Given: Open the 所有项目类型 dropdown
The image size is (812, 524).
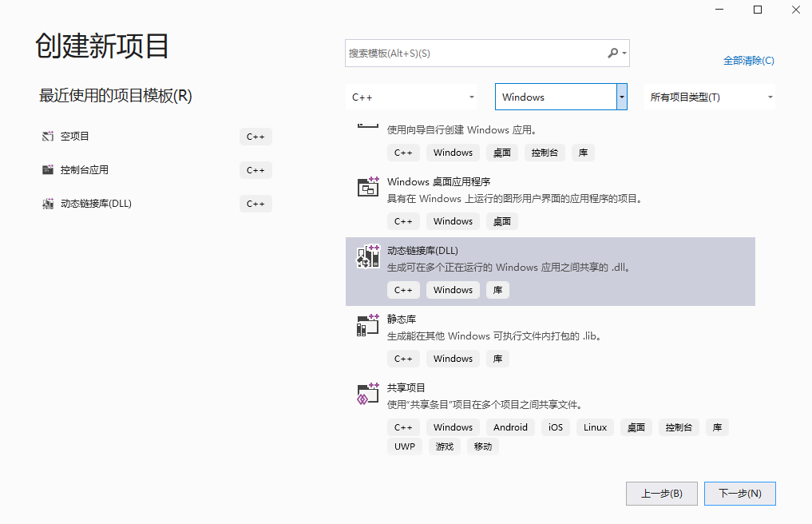Looking at the screenshot, I should (770, 97).
